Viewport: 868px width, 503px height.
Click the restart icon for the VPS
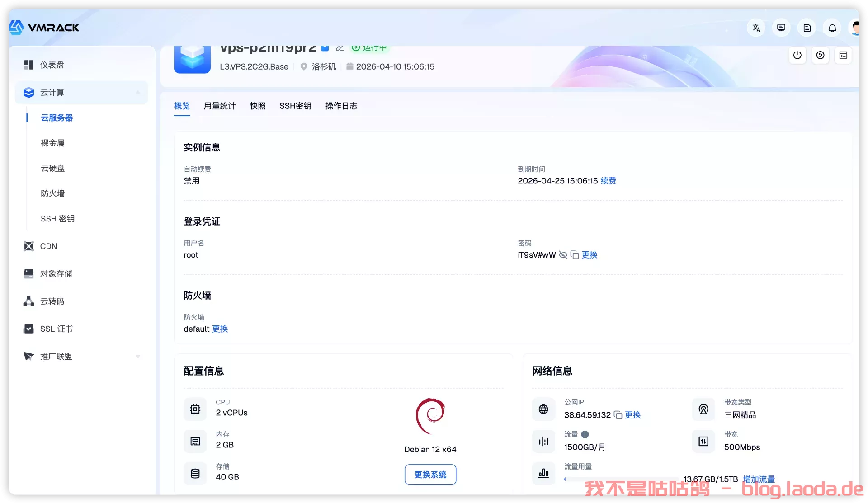click(x=821, y=55)
